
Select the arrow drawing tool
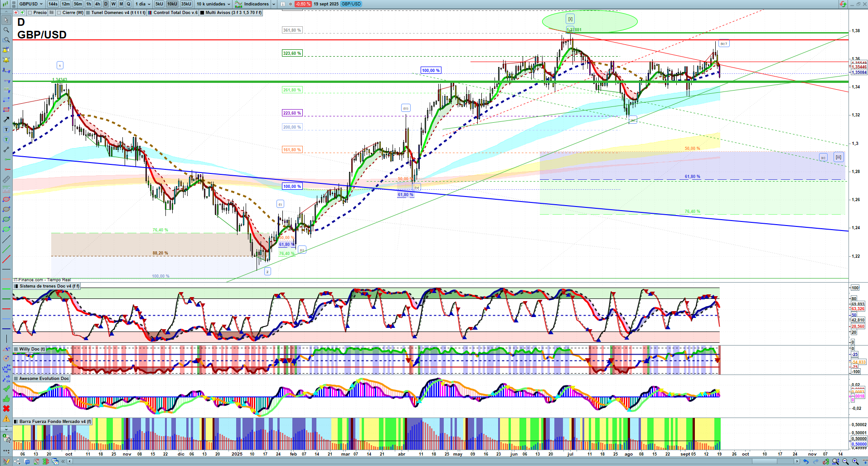click(x=6, y=120)
